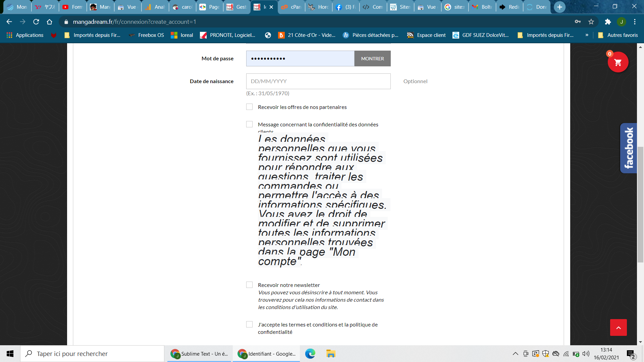Switch to the cPan tab
The height and width of the screenshot is (362, 644).
(x=291, y=7)
